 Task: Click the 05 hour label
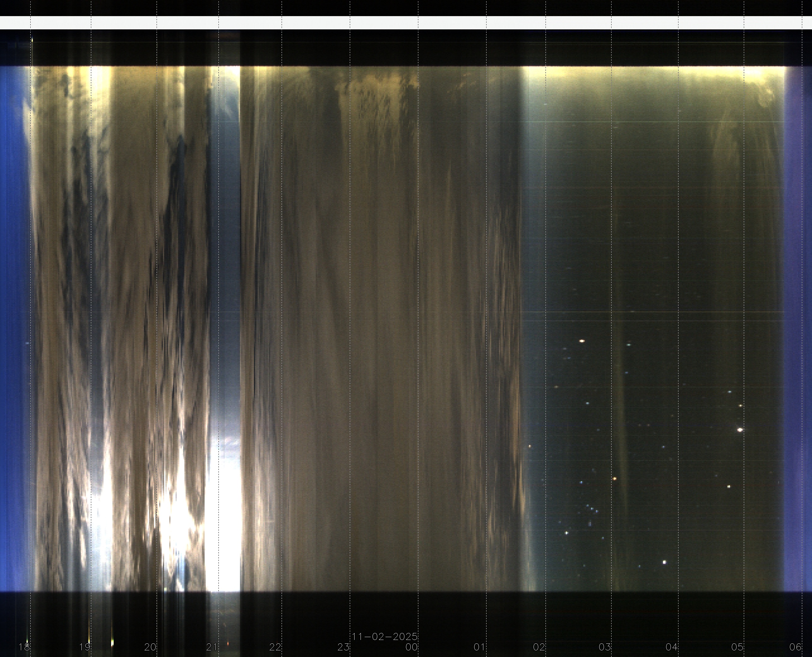tap(737, 647)
